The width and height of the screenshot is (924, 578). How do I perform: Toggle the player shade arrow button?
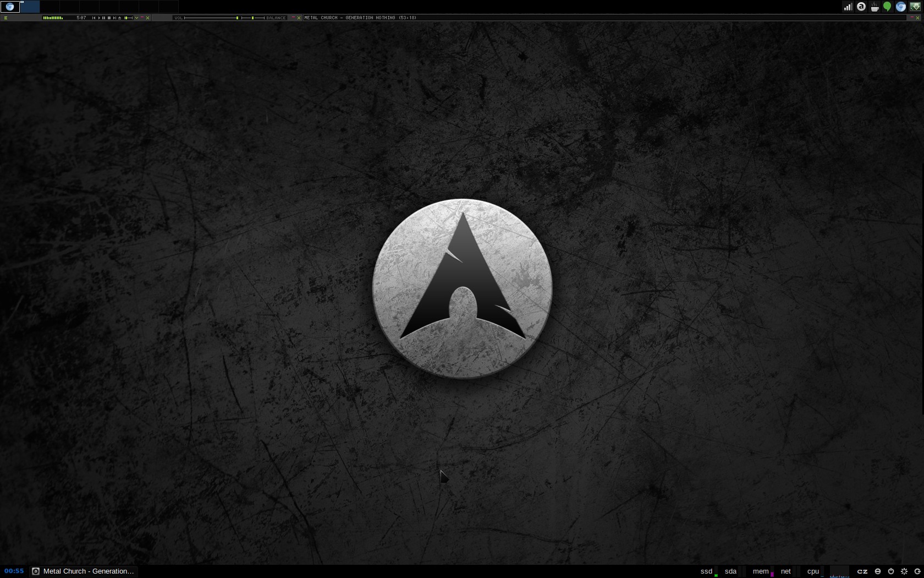click(136, 18)
